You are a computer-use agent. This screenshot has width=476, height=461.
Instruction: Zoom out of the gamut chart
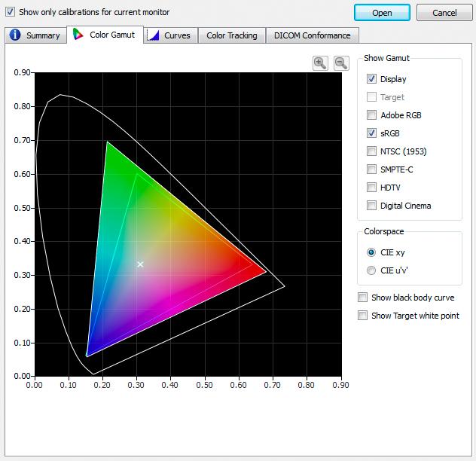click(341, 63)
